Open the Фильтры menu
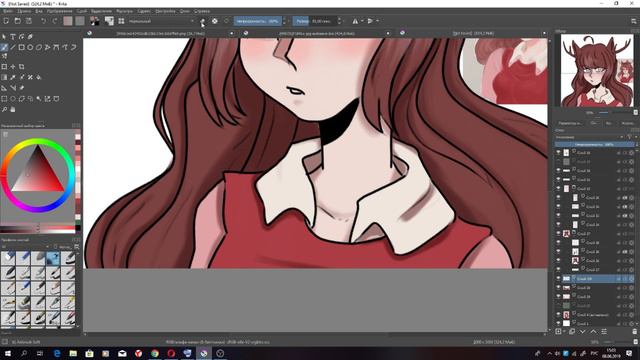Image resolution: width=640 pixels, height=360 pixels. pos(124,11)
